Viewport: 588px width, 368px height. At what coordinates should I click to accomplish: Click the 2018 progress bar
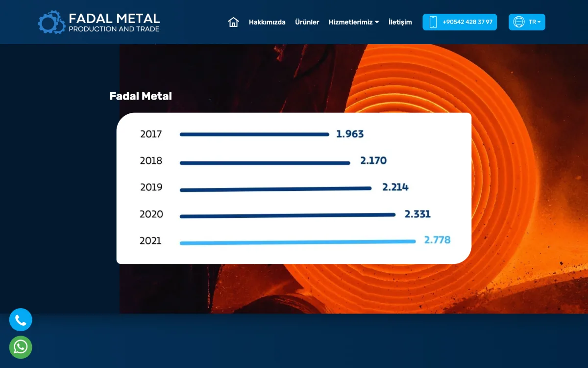(265, 163)
